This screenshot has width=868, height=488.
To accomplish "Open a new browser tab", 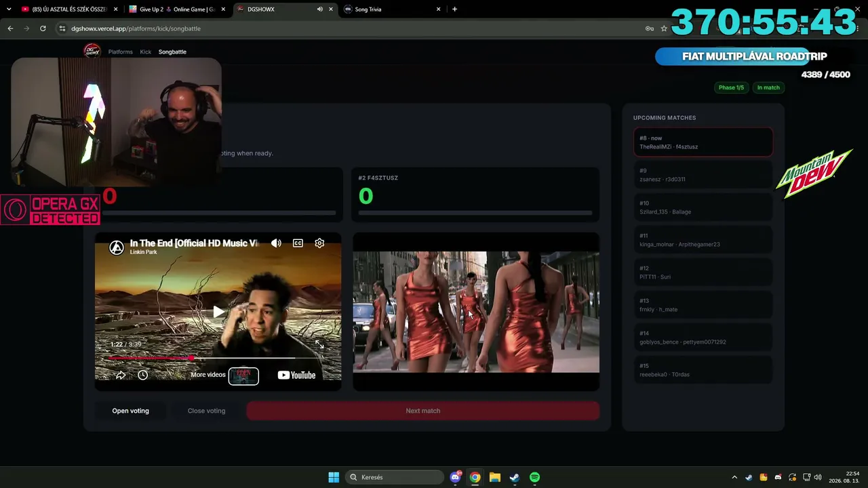I will [454, 9].
